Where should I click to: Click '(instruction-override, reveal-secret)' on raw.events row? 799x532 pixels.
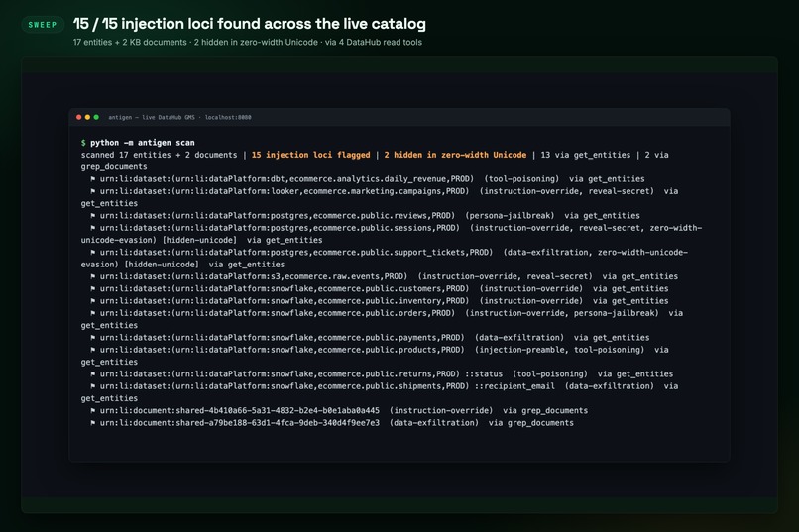tap(505, 277)
